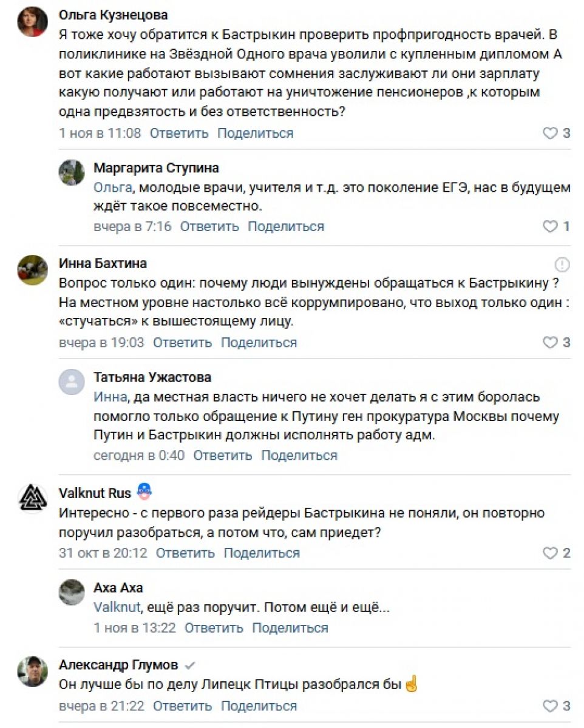Viewport: 584px width, 728px height.
Task: Open Ольга Кузнецова's avatar picture
Action: [33, 22]
